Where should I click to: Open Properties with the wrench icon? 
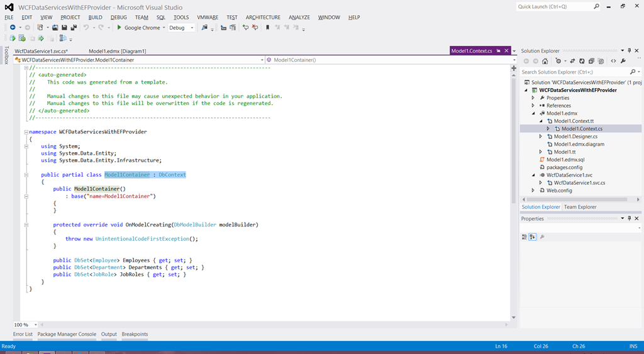click(623, 61)
